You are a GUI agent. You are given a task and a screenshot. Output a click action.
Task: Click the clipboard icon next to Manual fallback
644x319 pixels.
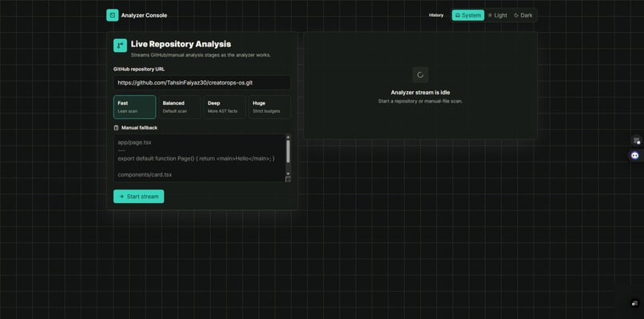tap(116, 128)
